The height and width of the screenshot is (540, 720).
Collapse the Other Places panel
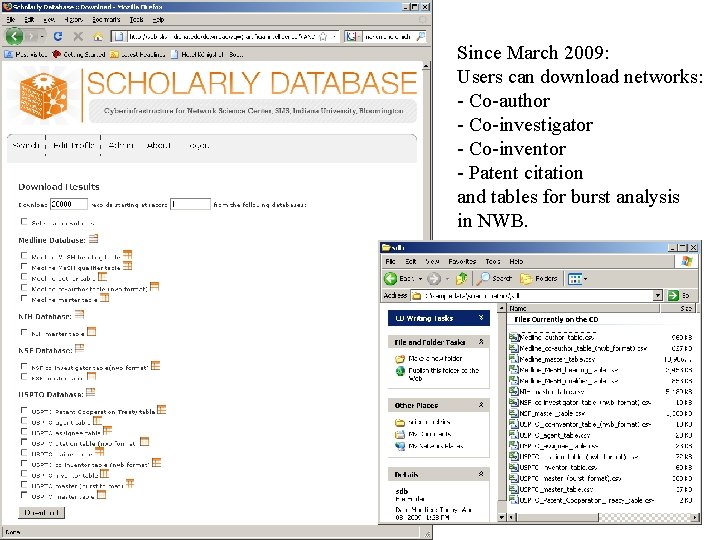pos(481,405)
